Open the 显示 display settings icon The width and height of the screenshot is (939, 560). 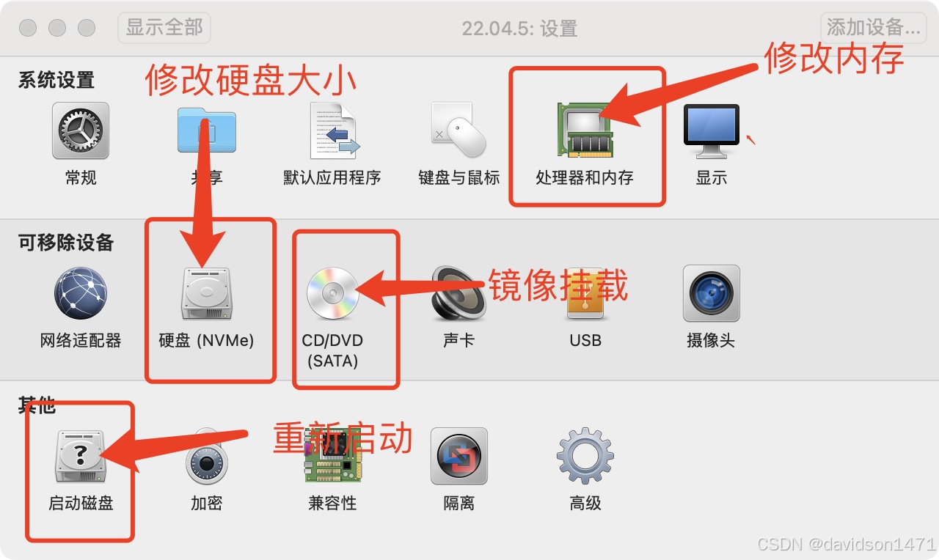[x=711, y=131]
